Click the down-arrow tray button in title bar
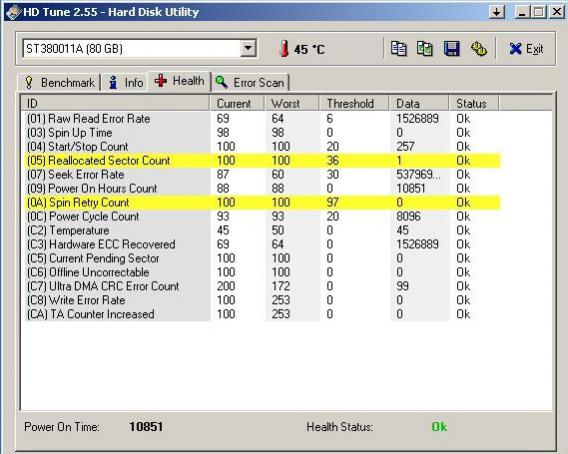568x454 pixels. [497, 12]
